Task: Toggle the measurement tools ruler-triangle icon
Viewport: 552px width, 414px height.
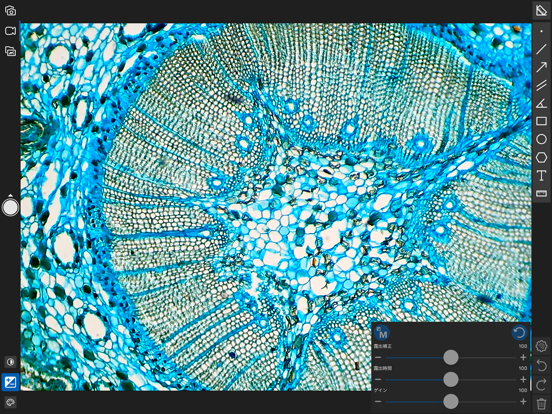Action: (x=541, y=10)
